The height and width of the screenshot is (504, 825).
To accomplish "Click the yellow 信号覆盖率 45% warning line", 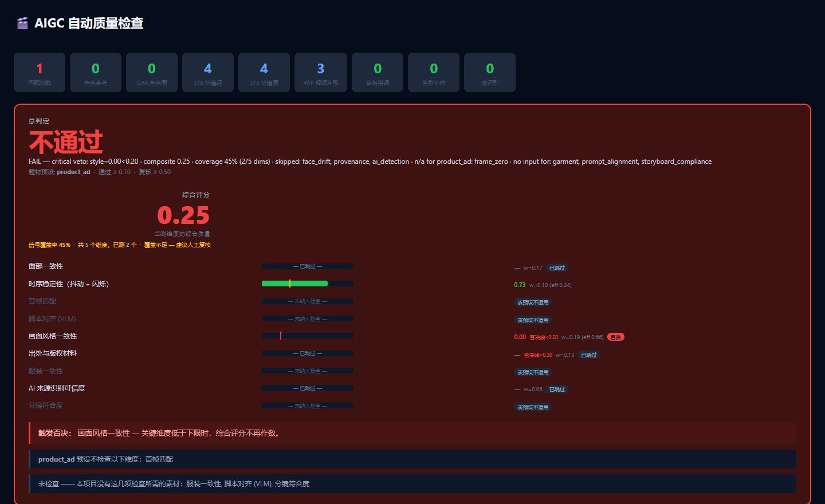I will click(x=120, y=245).
